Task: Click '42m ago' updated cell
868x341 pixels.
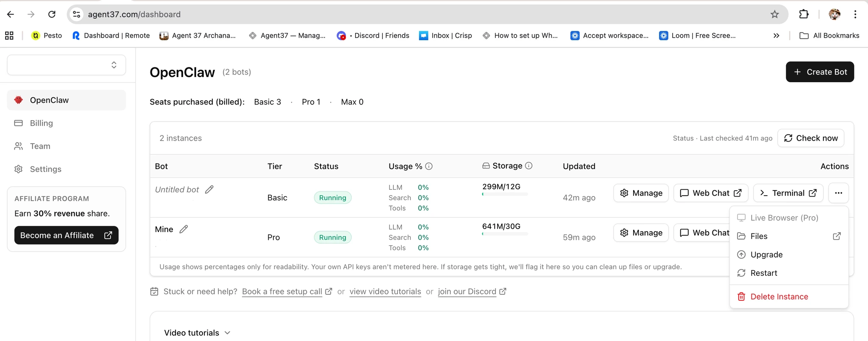Action: point(579,198)
